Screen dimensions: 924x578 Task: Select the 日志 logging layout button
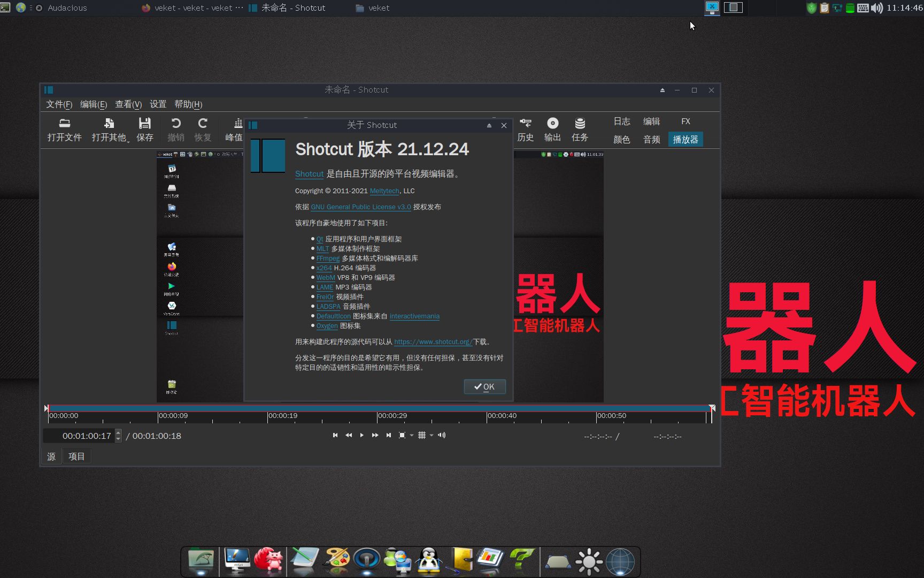tap(622, 121)
